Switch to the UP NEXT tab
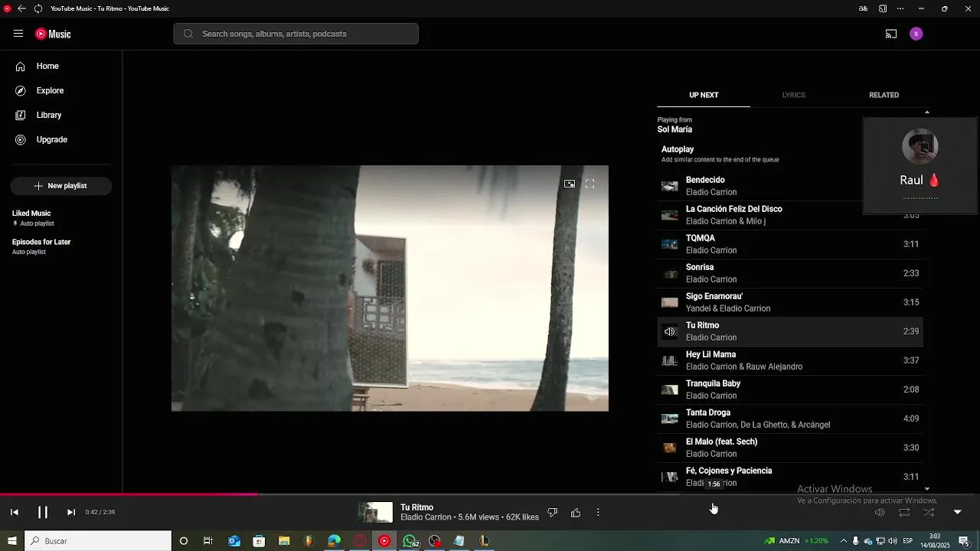This screenshot has height=551, width=980. pos(704,96)
